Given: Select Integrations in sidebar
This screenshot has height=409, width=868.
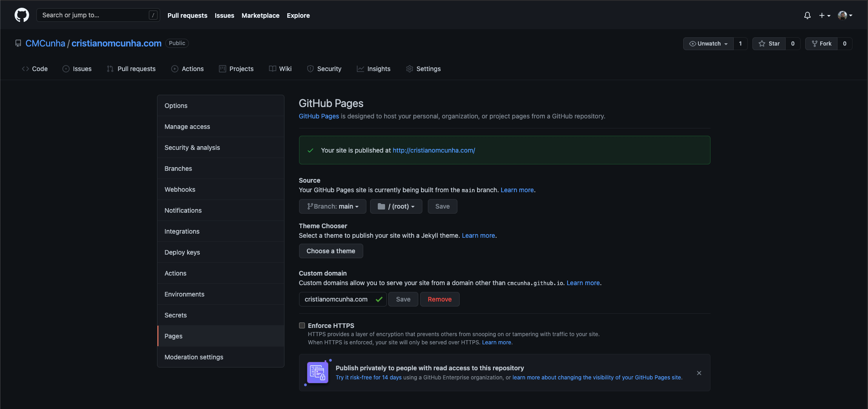Looking at the screenshot, I should pos(221,231).
